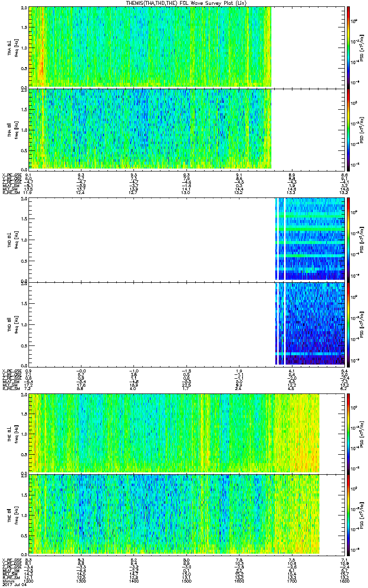Click the THE B-parallel spectrogram panel
The image size is (368, 588).
186,515
